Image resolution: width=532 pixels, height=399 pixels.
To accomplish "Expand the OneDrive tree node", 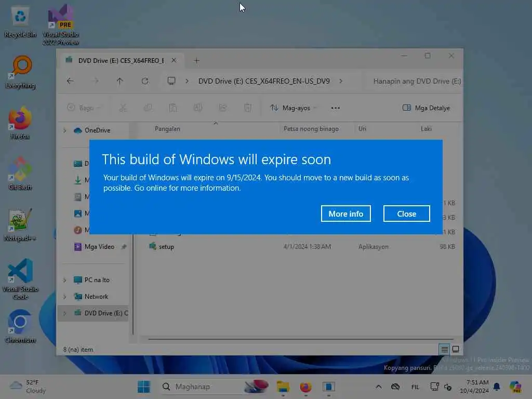I will (65, 130).
